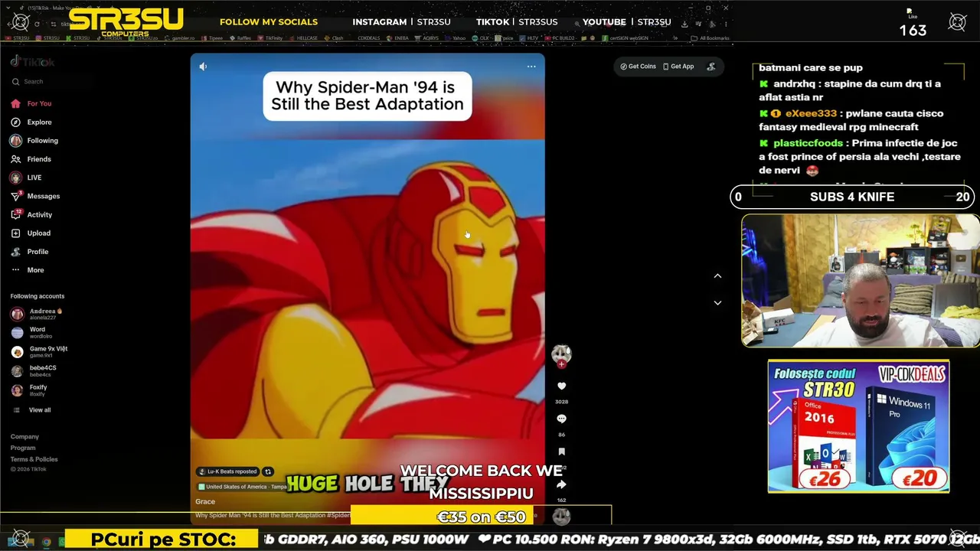Click the browser reload button
Viewport: 980px width, 551px height.
(37, 24)
